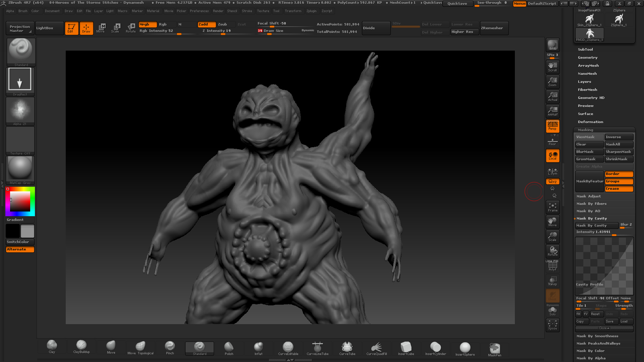Select the Inflat brush
The height and width of the screenshot is (362, 644).
point(259,348)
